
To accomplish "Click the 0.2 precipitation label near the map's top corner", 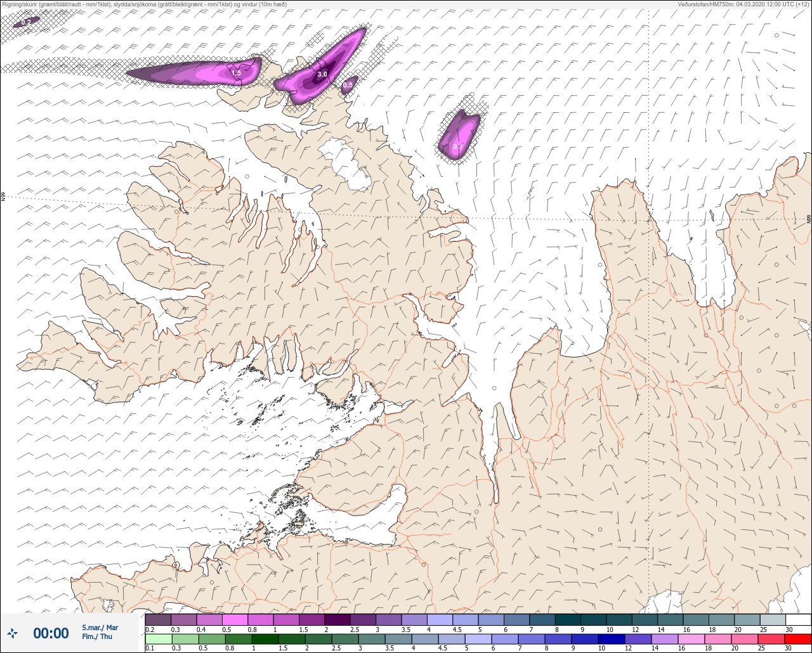I will [26, 22].
